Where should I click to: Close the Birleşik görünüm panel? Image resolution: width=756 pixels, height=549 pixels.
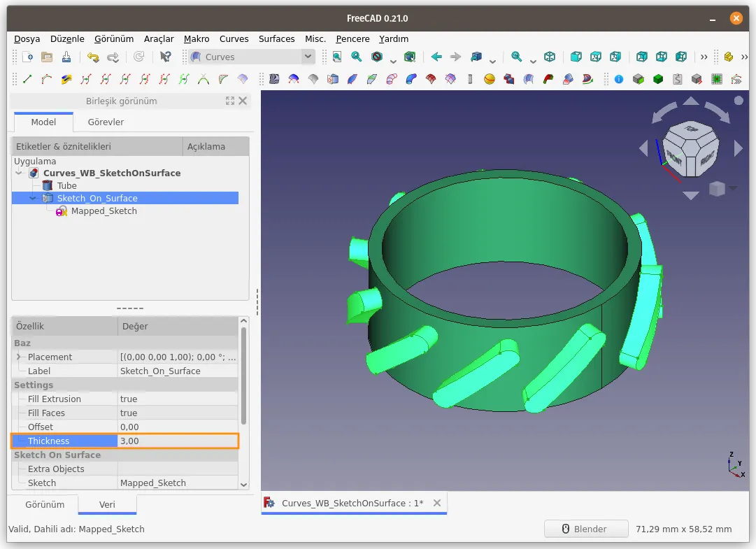pos(243,101)
